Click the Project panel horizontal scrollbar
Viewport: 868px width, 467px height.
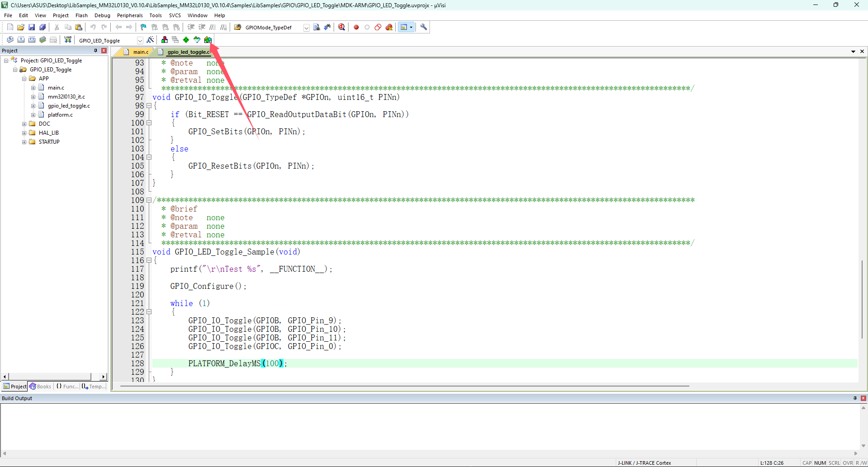[50, 377]
